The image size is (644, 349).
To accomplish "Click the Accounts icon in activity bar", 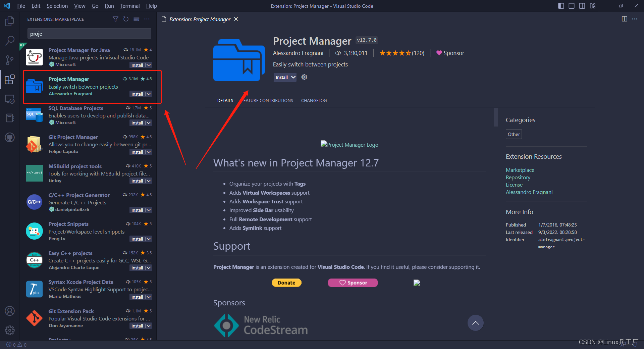I will click(10, 311).
